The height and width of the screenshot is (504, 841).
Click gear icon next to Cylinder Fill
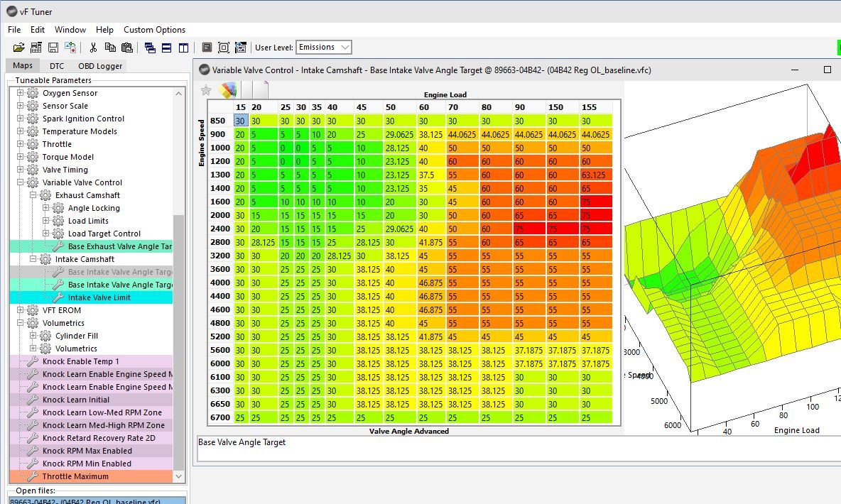click(x=45, y=336)
